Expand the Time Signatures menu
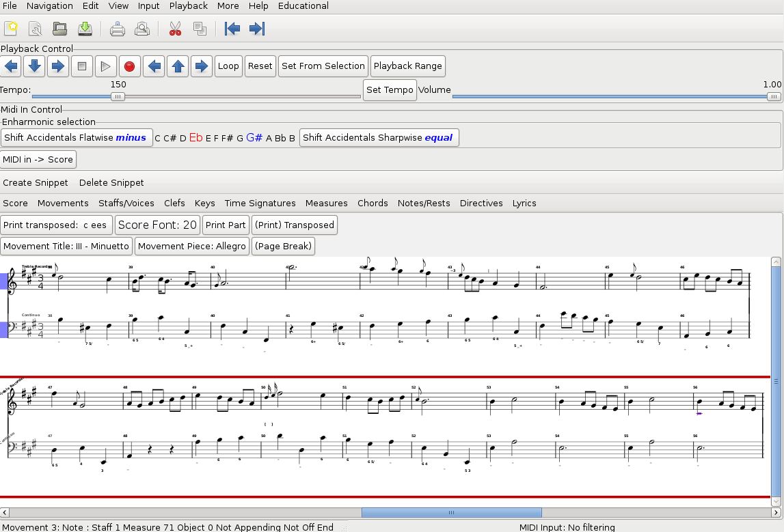Screen dimensions: 784x532 click(x=260, y=203)
